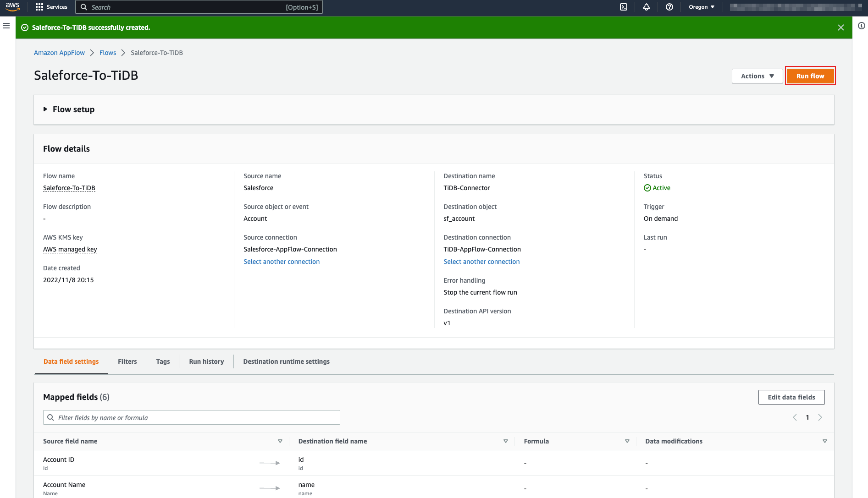Click the AWS logo home icon
The height and width of the screenshot is (498, 868).
[12, 7]
